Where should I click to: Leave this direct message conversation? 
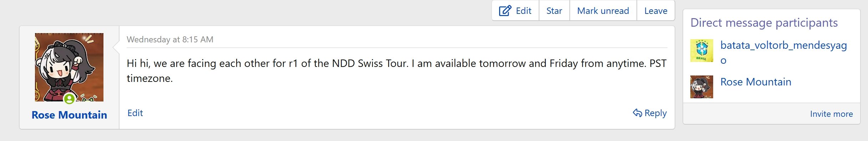tap(656, 11)
